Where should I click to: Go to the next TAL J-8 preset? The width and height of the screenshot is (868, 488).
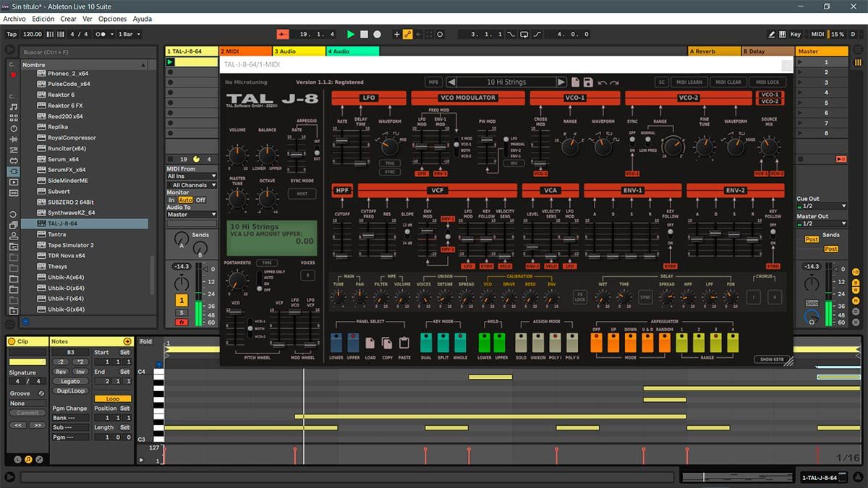(x=561, y=82)
